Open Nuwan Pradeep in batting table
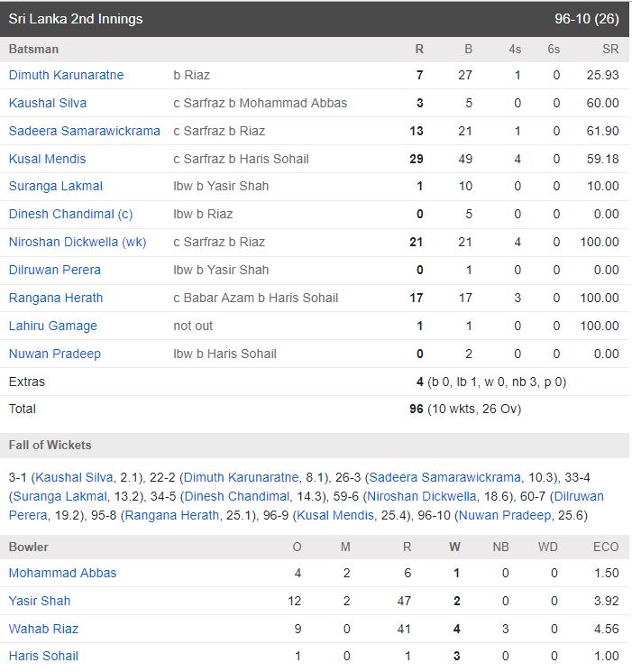This screenshot has width=632, height=672. pos(55,354)
